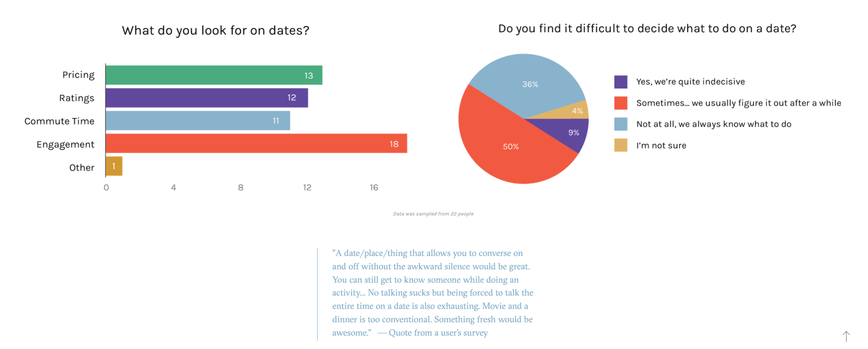The width and height of the screenshot is (868, 349).
Task: Click the blue legend swatch for Not at all
Action: [x=620, y=124]
